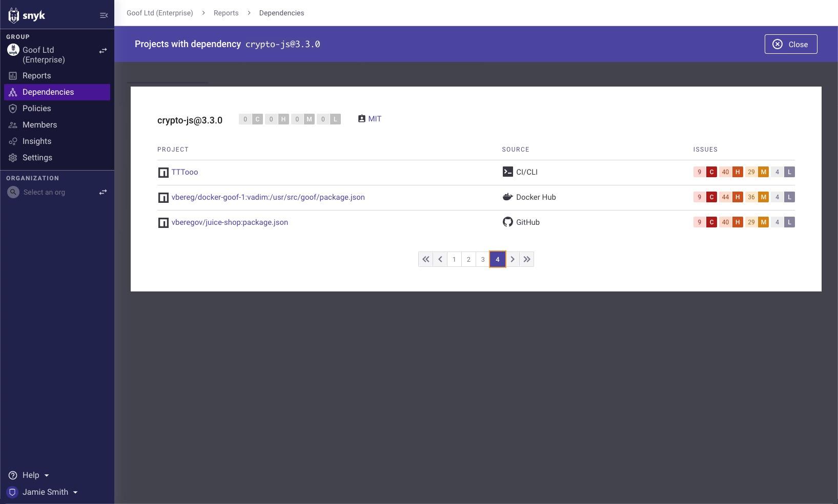Click Docker Hub source text
Screen dimensions: 838x504
click(536, 197)
